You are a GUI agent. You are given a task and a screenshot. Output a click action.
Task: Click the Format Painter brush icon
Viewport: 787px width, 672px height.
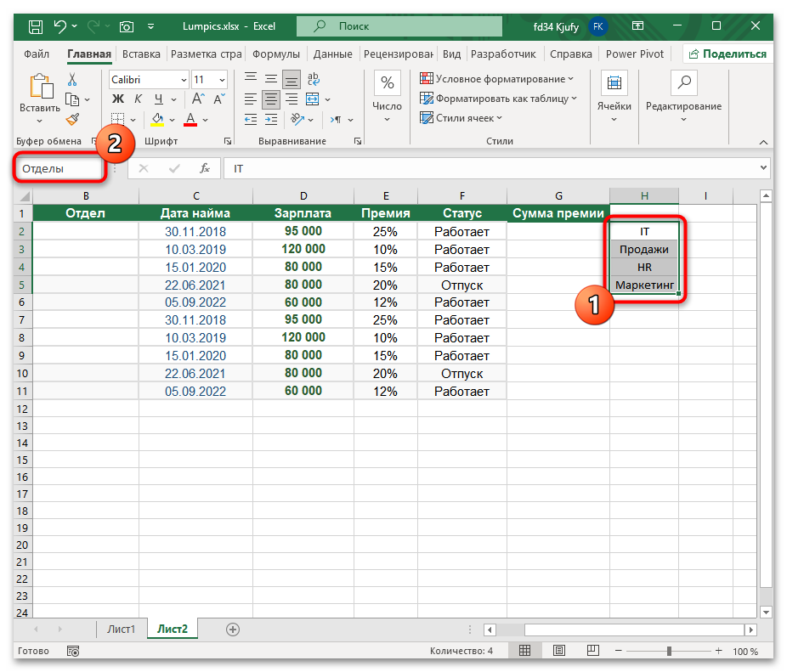[72, 119]
